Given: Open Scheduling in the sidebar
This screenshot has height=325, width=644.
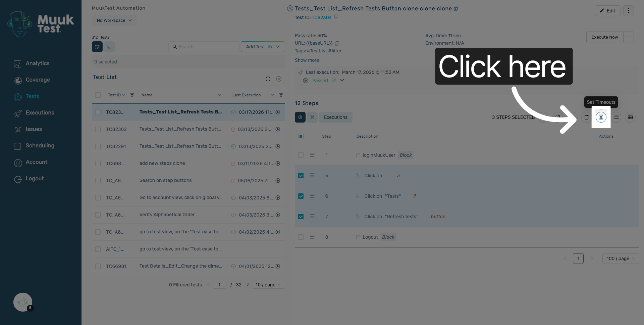Looking at the screenshot, I should click(x=40, y=146).
